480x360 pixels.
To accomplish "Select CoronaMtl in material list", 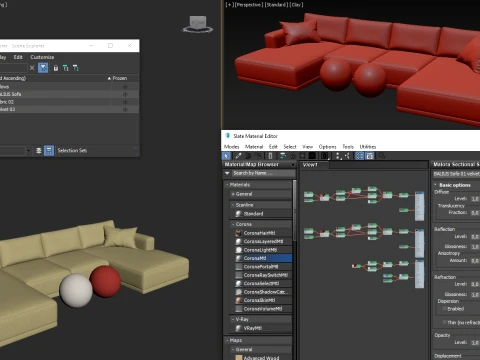I will pos(263,258).
